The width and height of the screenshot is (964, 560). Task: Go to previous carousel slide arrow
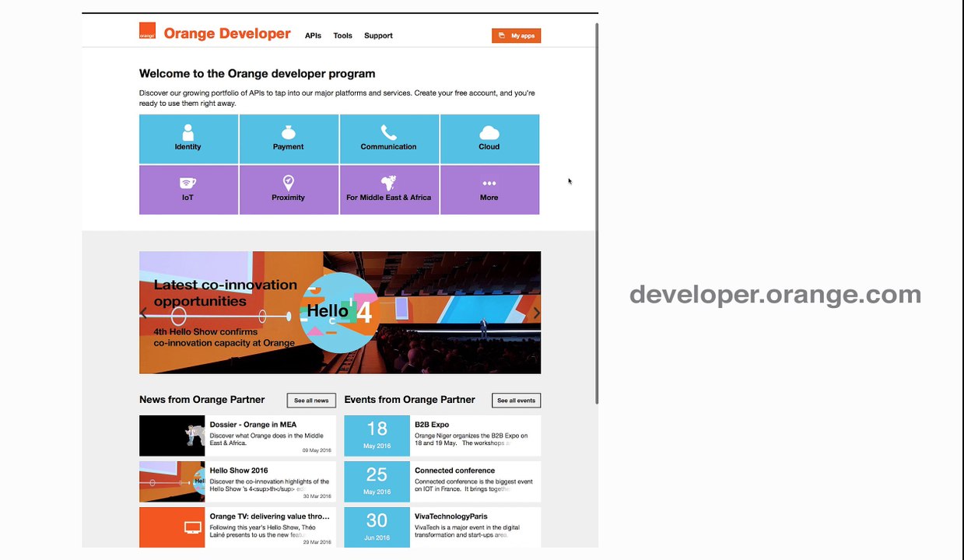[144, 313]
